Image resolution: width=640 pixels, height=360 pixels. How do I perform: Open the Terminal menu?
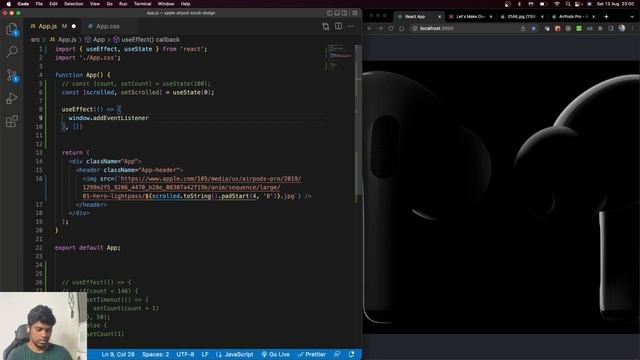pyautogui.click(x=143, y=4)
